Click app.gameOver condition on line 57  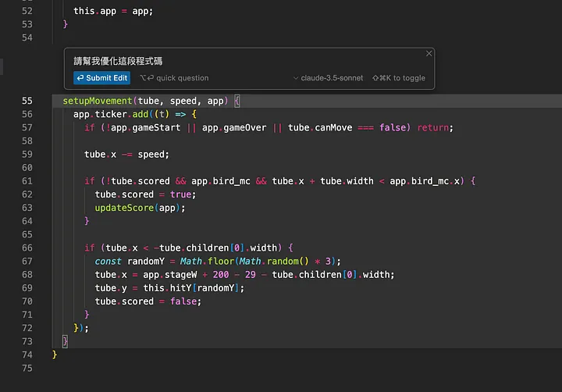pos(234,128)
